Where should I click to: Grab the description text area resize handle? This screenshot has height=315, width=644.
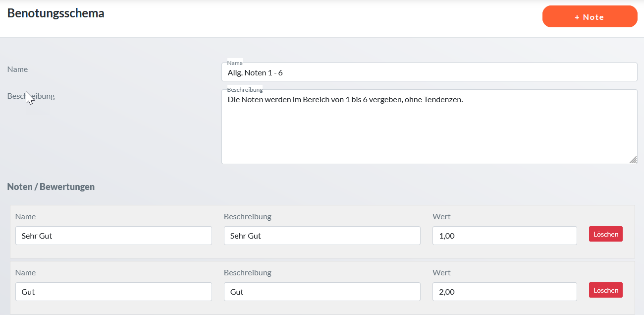coord(633,159)
